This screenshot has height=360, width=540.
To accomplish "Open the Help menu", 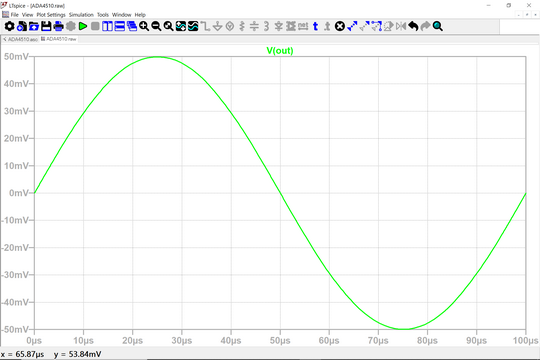I will click(140, 15).
